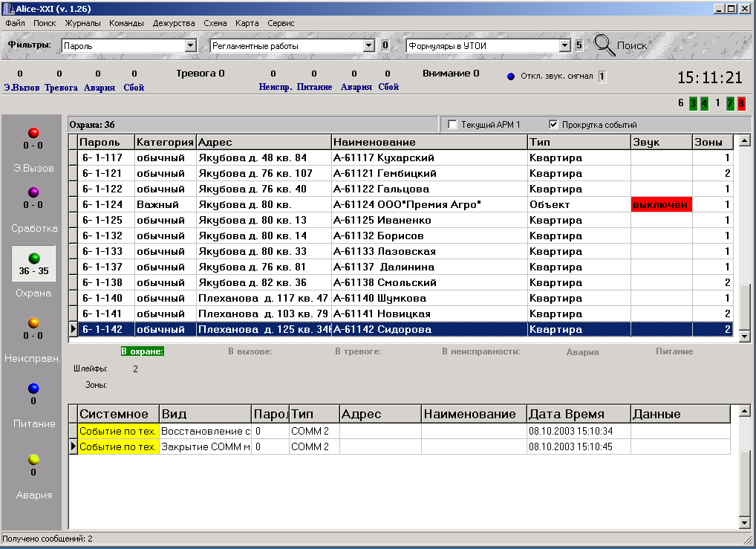Click the red Э.Вызов indicator ball
Image resolution: width=756 pixels, height=549 pixels.
coord(33,133)
